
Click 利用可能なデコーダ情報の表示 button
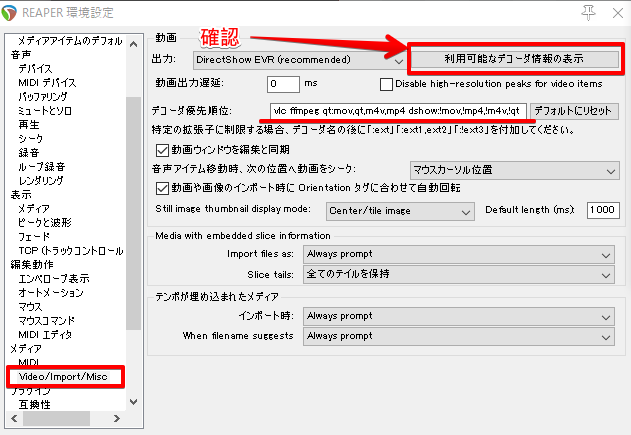tap(514, 59)
